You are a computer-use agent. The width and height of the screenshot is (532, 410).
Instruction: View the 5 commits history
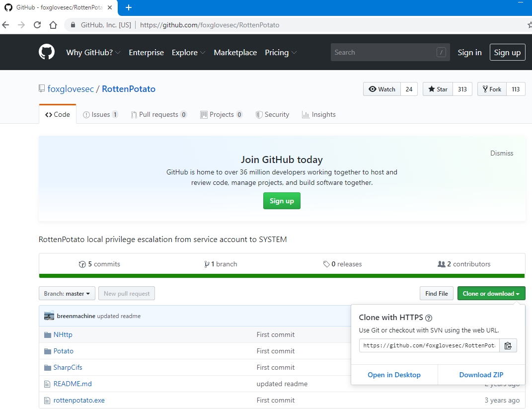point(99,264)
